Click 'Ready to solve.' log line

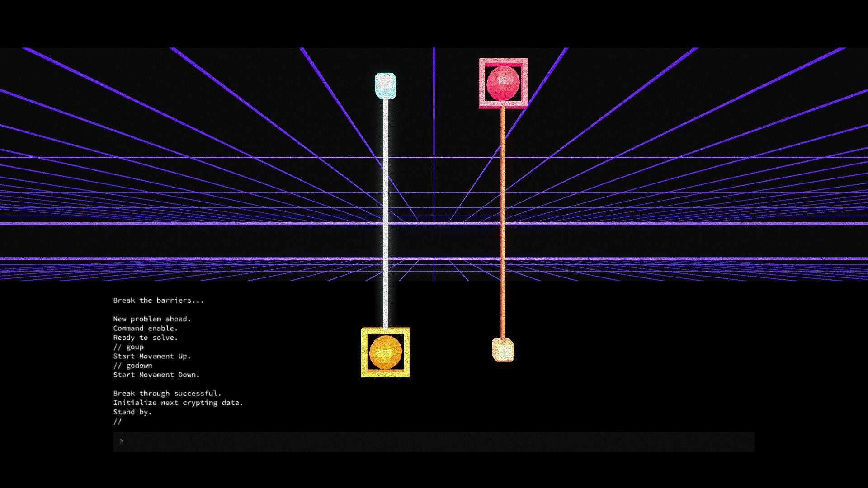coord(146,338)
